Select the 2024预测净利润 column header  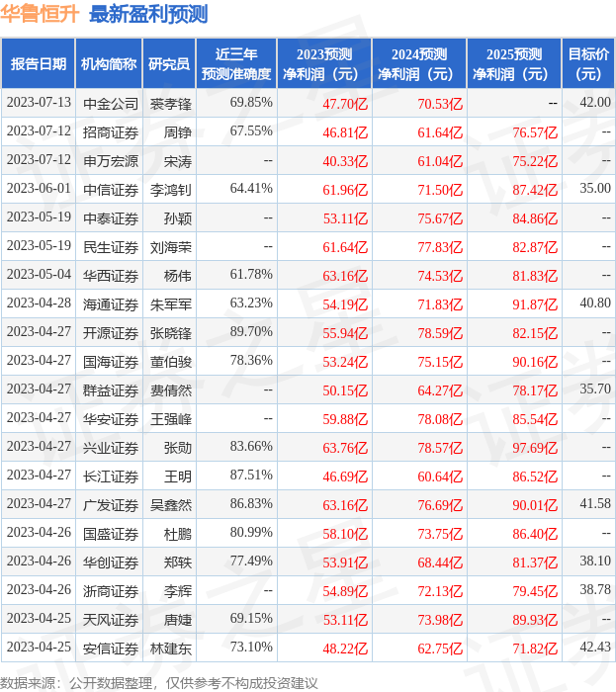(x=419, y=64)
